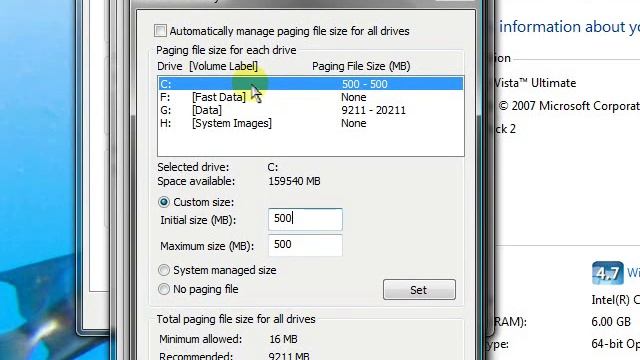
Task: Select the Custom size radio button
Action: (x=164, y=202)
